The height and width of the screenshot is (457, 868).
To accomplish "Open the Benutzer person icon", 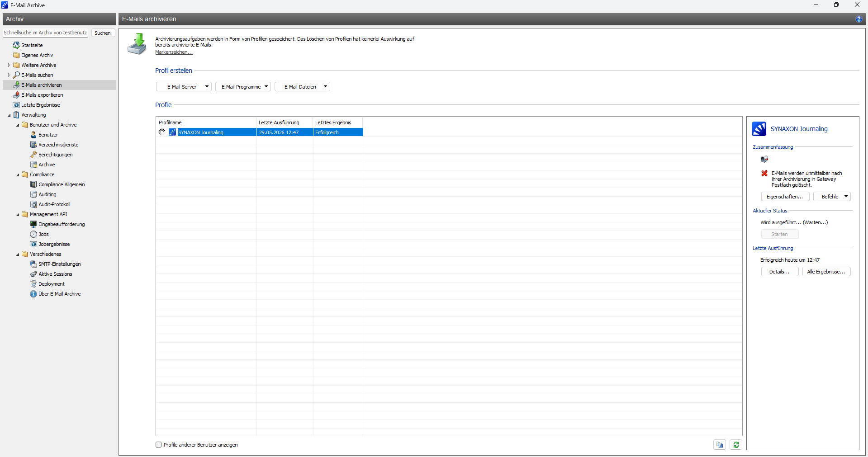I will (x=33, y=135).
